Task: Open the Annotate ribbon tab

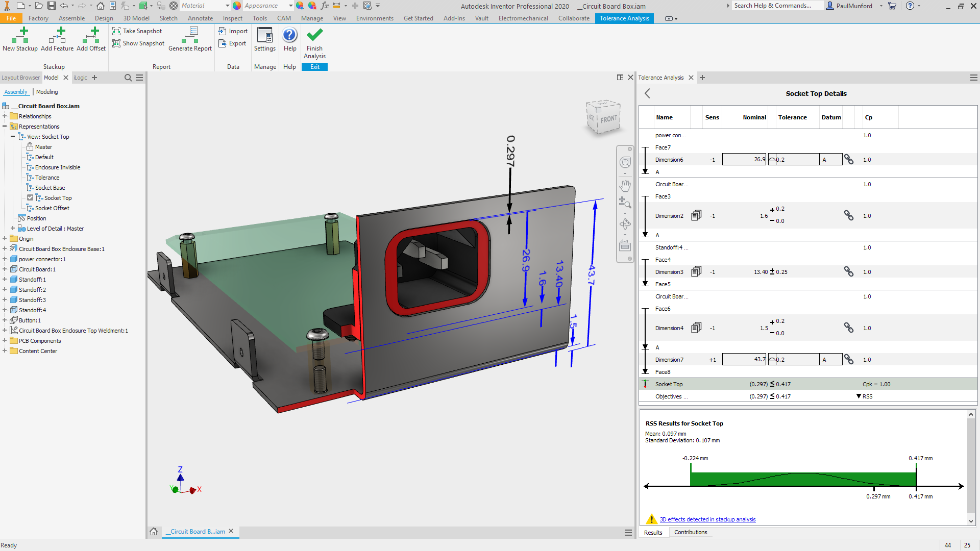Action: click(200, 18)
